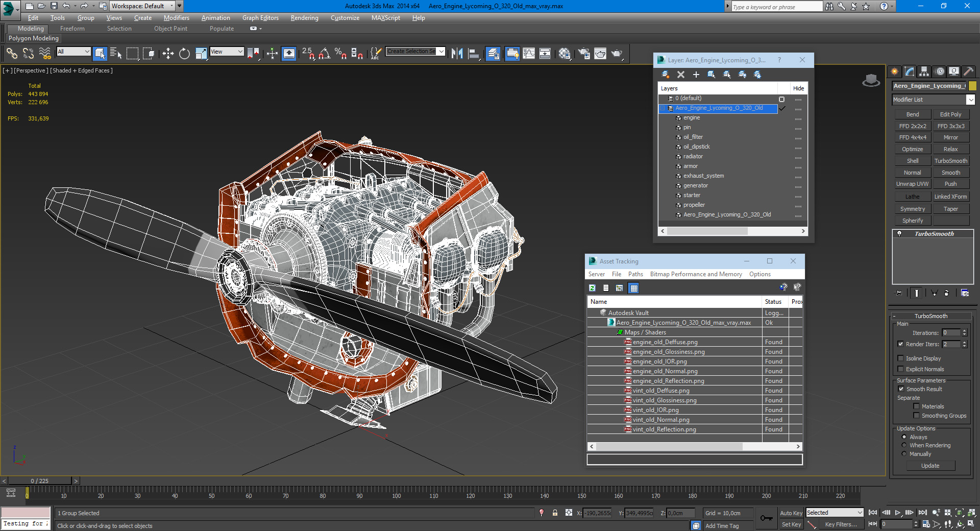This screenshot has height=531, width=980.
Task: Select the Move tool in main toolbar
Action: 168,54
